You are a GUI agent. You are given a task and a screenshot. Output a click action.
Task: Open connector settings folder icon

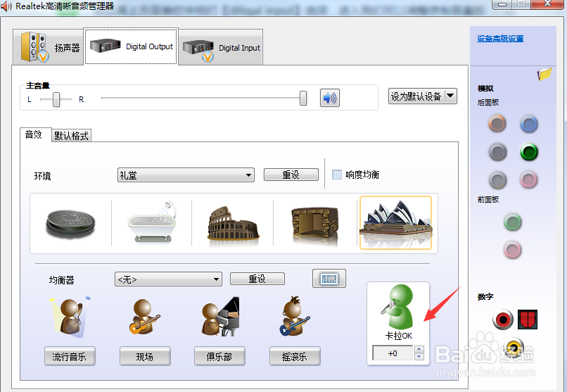[x=544, y=73]
